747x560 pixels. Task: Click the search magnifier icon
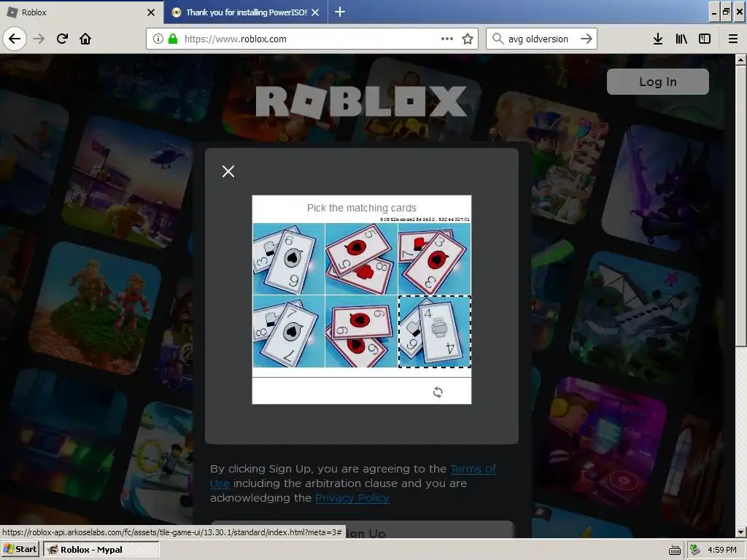pos(498,39)
